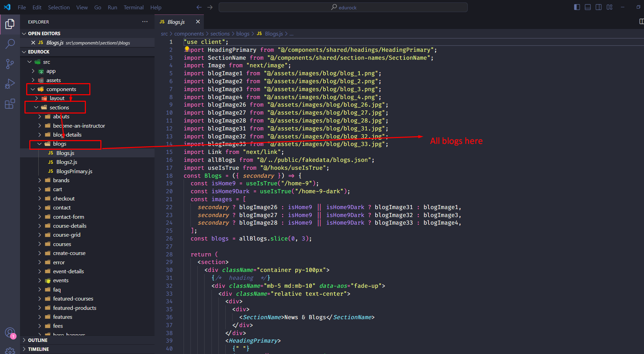Open the Accounts menu icon
This screenshot has width=644, height=354.
click(x=10, y=333)
